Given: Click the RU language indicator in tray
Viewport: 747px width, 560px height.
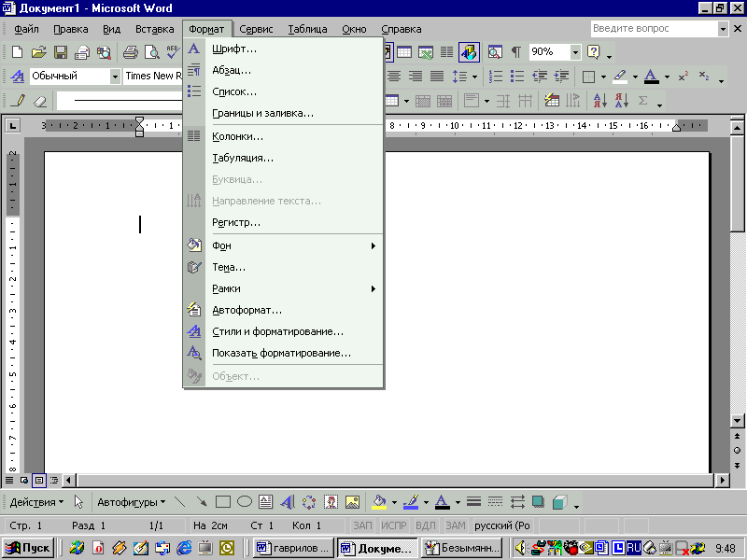Looking at the screenshot, I should tap(634, 548).
